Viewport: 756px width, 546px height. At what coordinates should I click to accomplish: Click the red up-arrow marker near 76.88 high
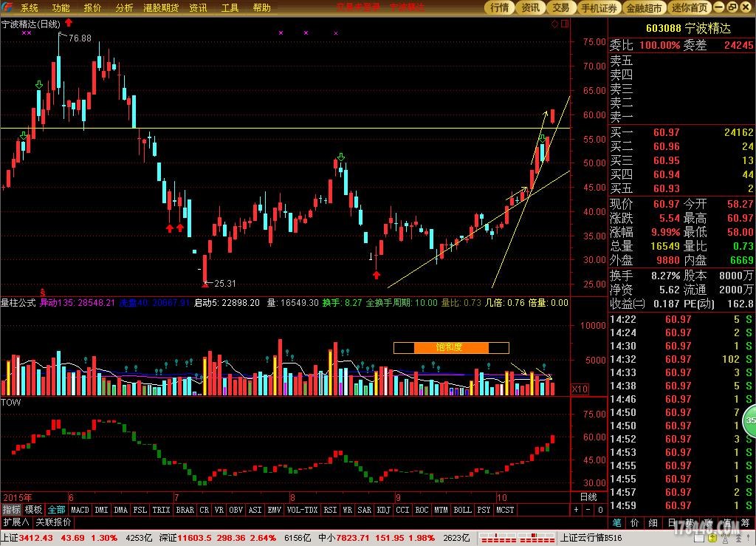(x=69, y=24)
